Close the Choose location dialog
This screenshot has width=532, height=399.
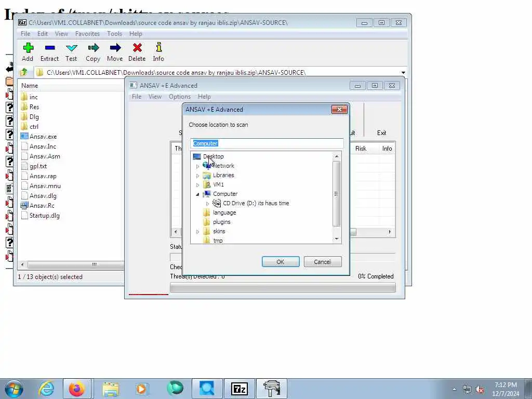tap(339, 109)
